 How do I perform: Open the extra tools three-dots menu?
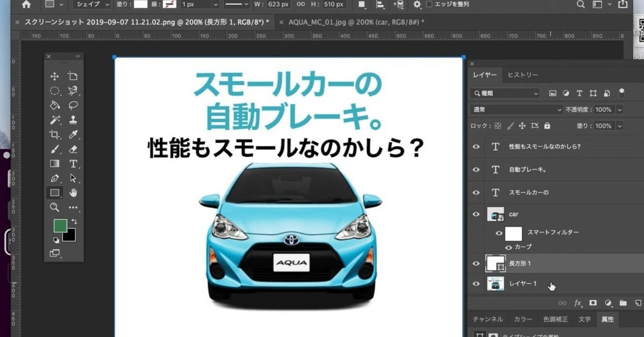click(x=73, y=207)
